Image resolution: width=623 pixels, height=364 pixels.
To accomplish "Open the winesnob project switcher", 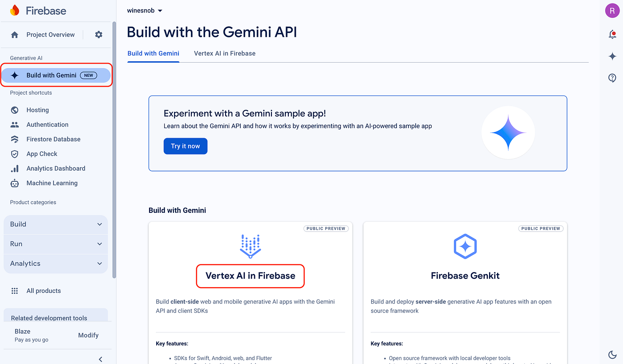I will 144,10.
